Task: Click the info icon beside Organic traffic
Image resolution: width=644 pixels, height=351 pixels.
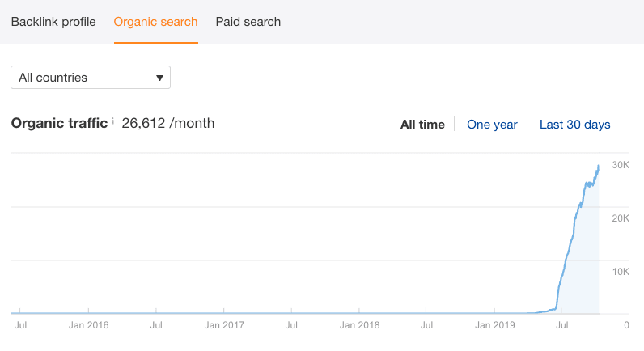Action: (112, 121)
